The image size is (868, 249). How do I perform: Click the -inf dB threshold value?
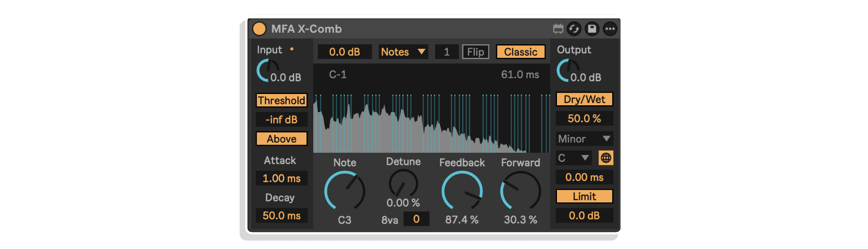[x=282, y=120]
